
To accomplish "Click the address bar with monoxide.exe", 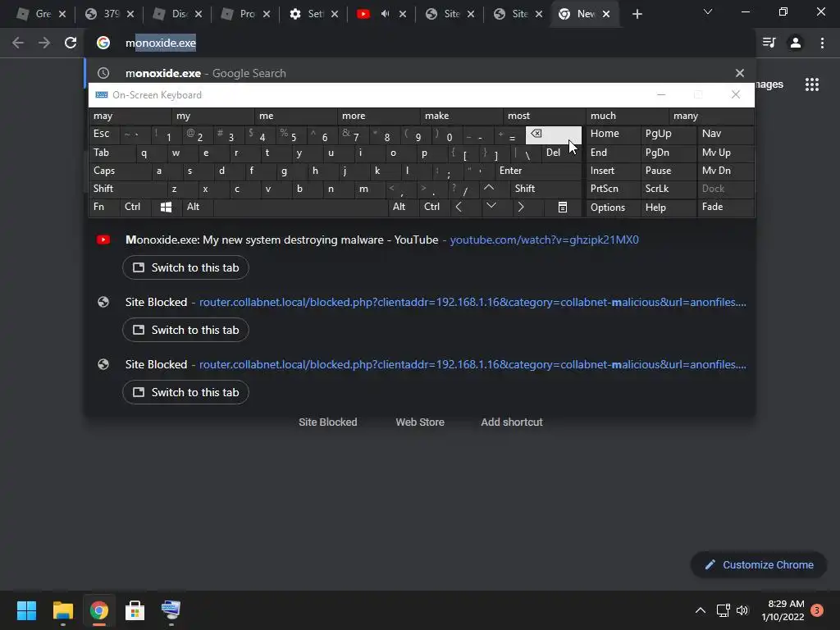I will tap(418, 43).
